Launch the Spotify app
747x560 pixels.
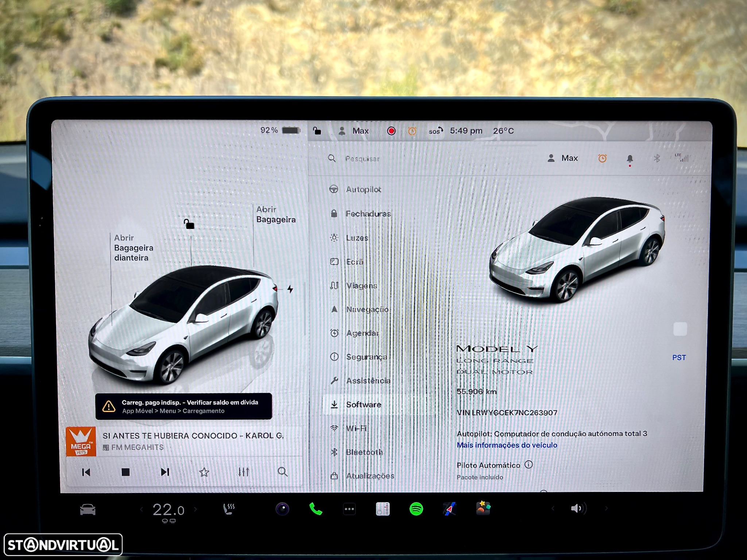click(x=416, y=509)
